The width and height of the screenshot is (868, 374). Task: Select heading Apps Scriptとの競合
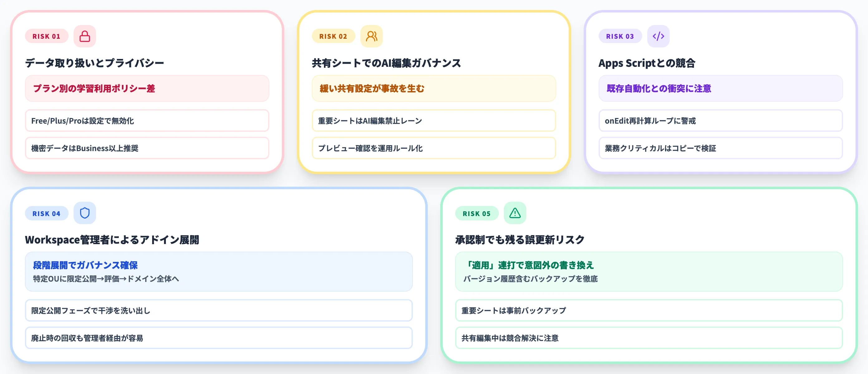point(647,63)
